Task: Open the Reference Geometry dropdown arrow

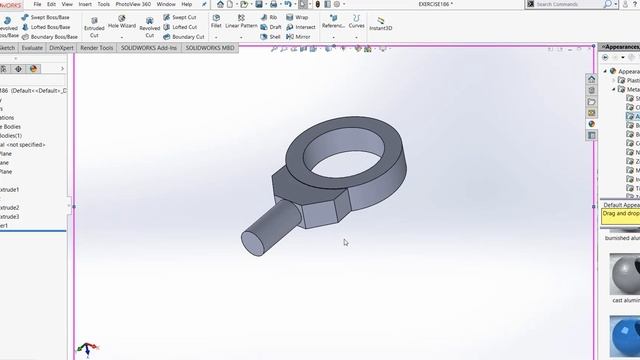Action: click(333, 38)
